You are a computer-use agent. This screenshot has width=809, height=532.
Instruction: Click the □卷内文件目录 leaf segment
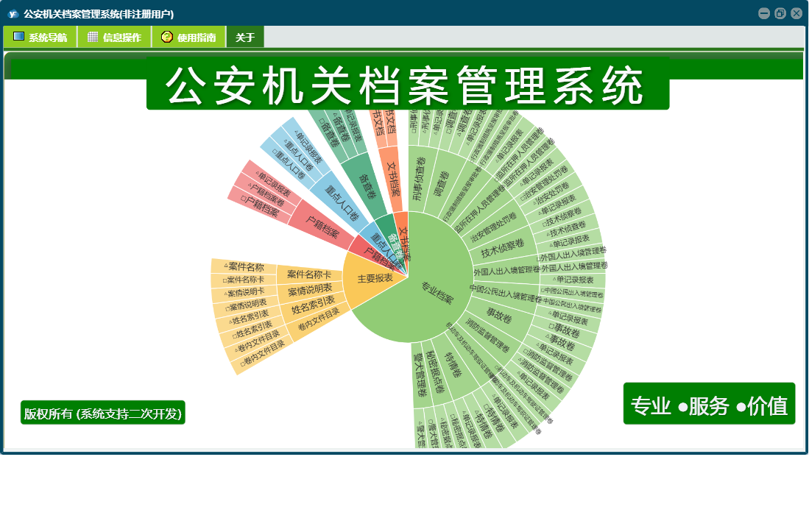pyautogui.click(x=263, y=354)
